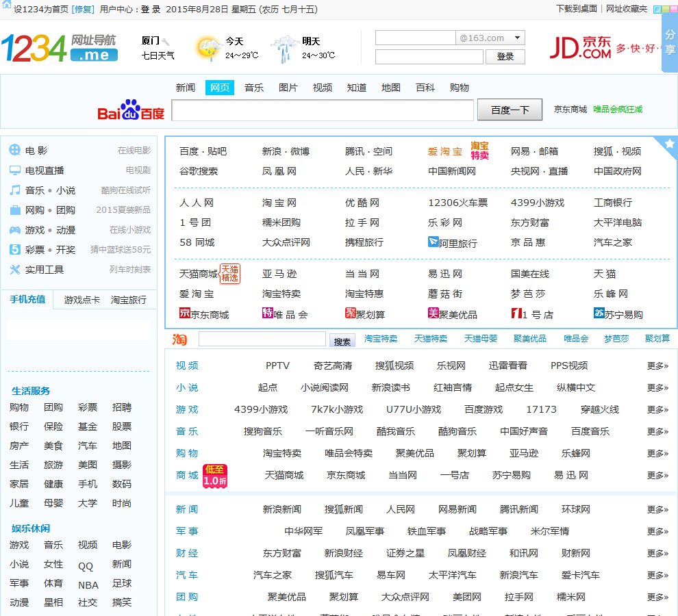Click the 电视直播 monitor icon
678x616 pixels.
point(15,170)
